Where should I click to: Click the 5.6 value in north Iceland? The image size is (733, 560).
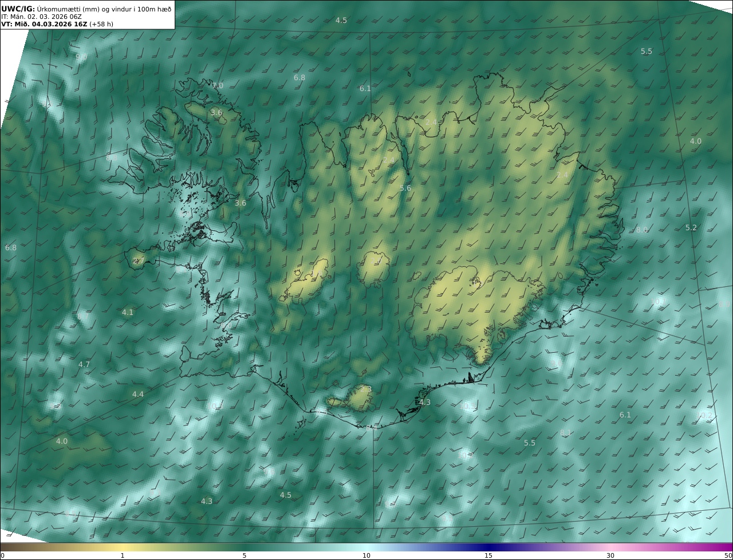point(405,188)
